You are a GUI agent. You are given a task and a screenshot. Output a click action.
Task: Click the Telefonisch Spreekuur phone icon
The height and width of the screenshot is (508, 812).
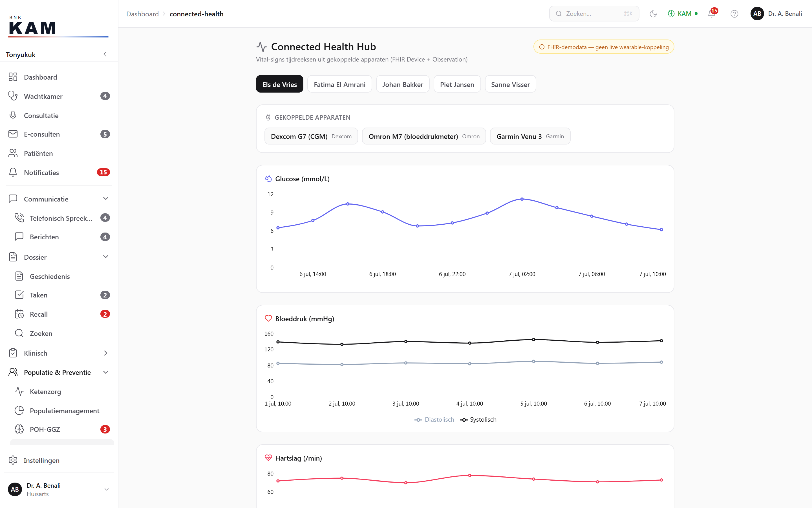tap(19, 218)
